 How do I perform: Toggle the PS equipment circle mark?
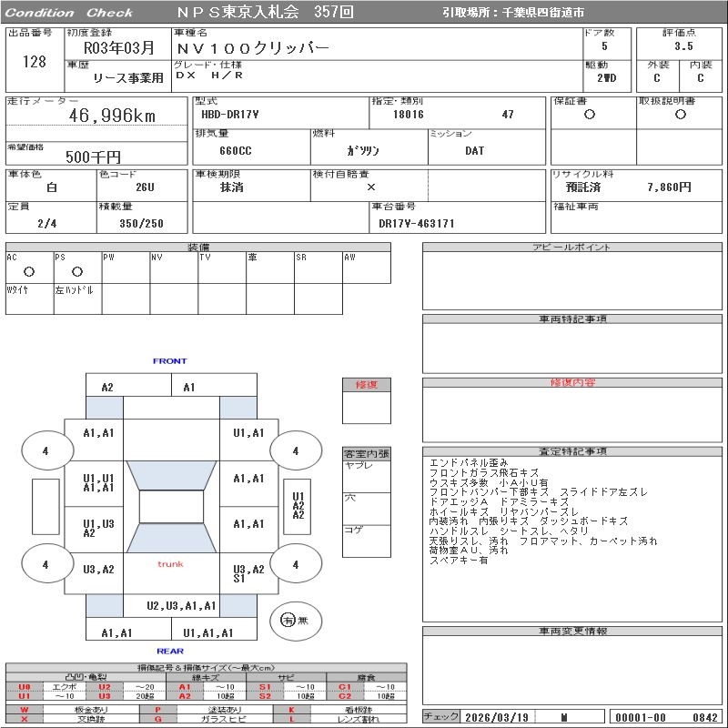click(76, 271)
